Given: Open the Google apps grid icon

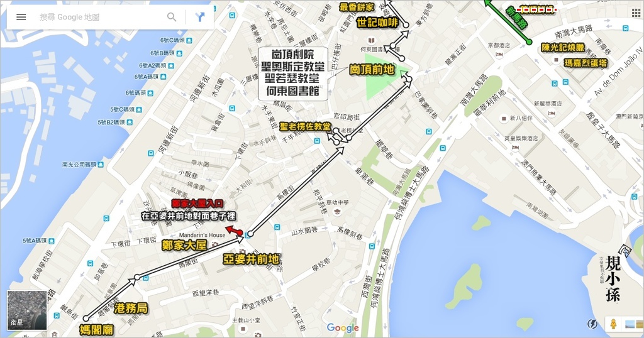Looking at the screenshot, I should 636,13.
